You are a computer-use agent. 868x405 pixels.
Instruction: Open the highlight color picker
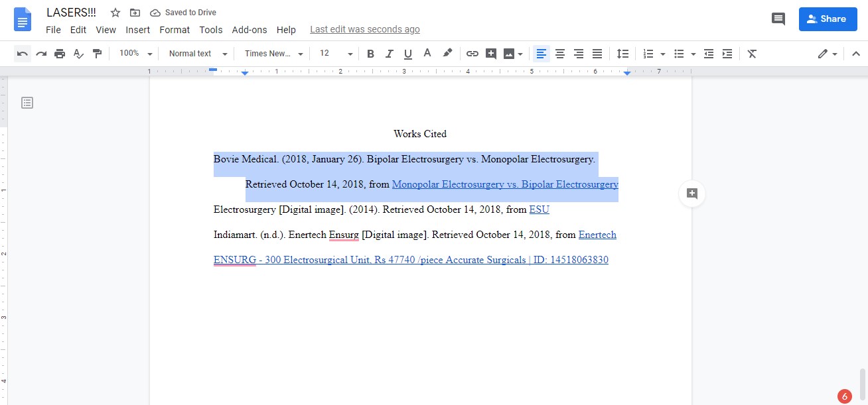click(x=447, y=54)
